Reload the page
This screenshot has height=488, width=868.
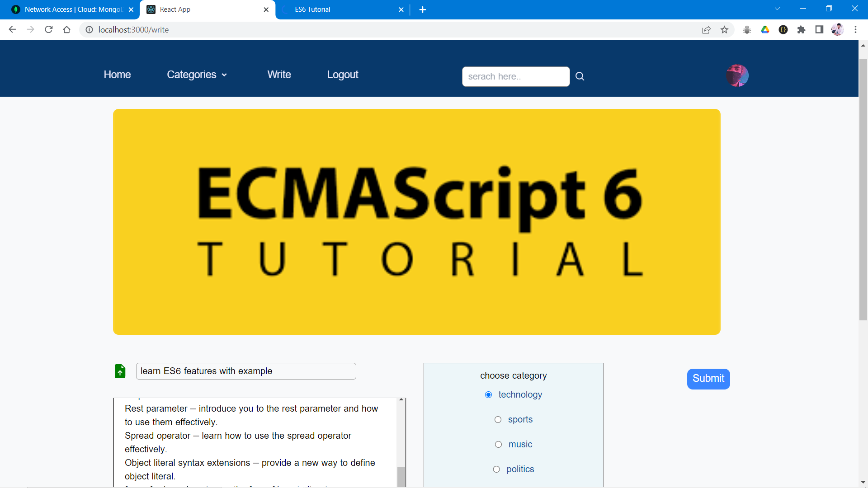pos(49,30)
